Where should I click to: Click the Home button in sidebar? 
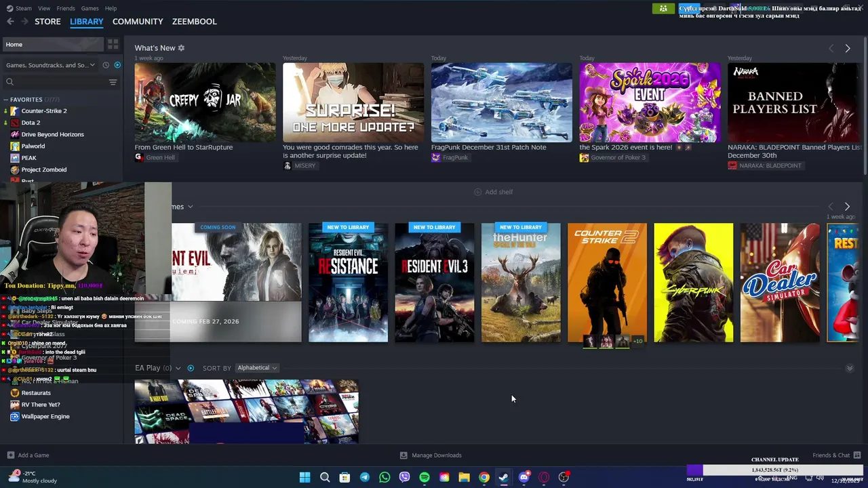53,44
